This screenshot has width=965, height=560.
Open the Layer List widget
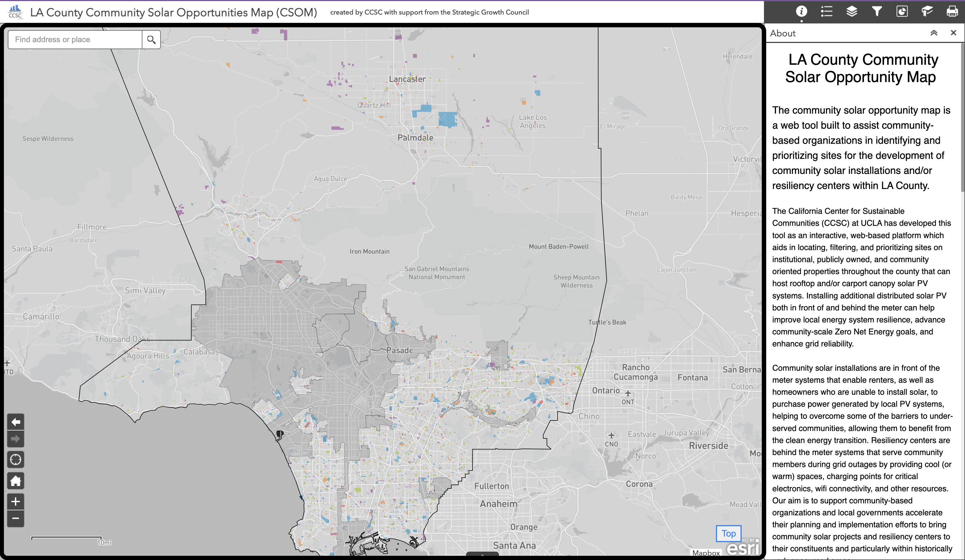[x=852, y=11]
